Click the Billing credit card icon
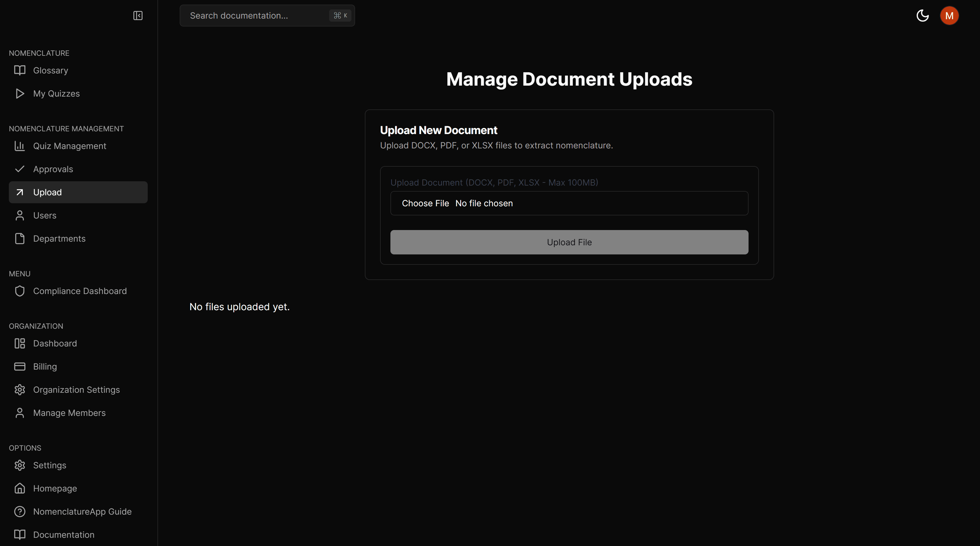This screenshot has height=546, width=980. (20, 366)
